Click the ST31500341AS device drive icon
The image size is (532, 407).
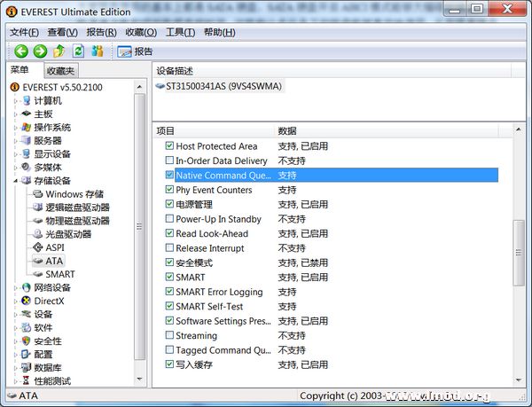[160, 86]
